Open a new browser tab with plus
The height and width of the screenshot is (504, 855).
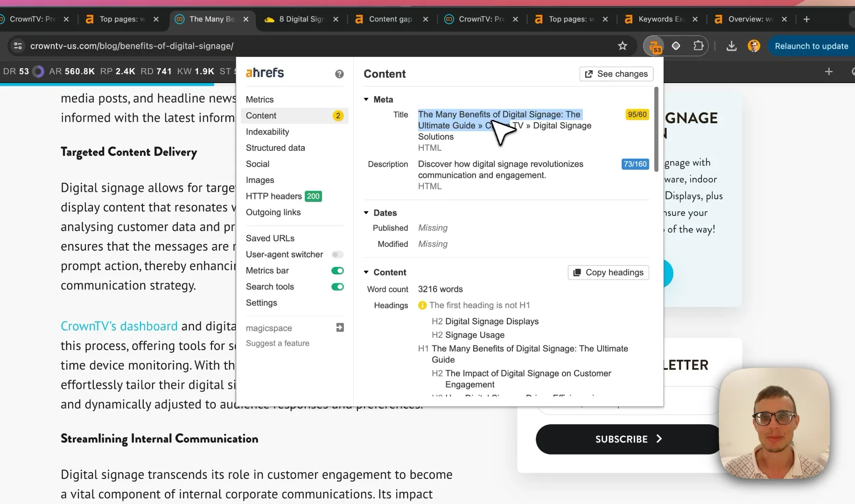(806, 19)
